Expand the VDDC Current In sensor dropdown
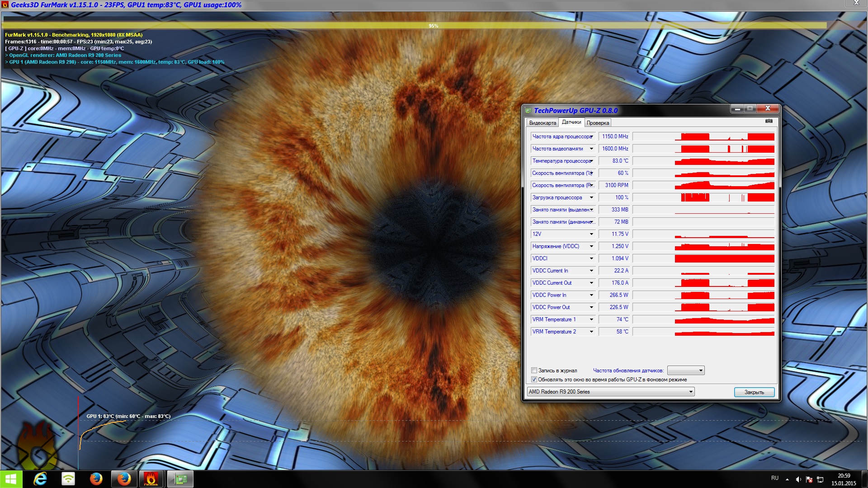The height and width of the screenshot is (488, 868). [591, 271]
